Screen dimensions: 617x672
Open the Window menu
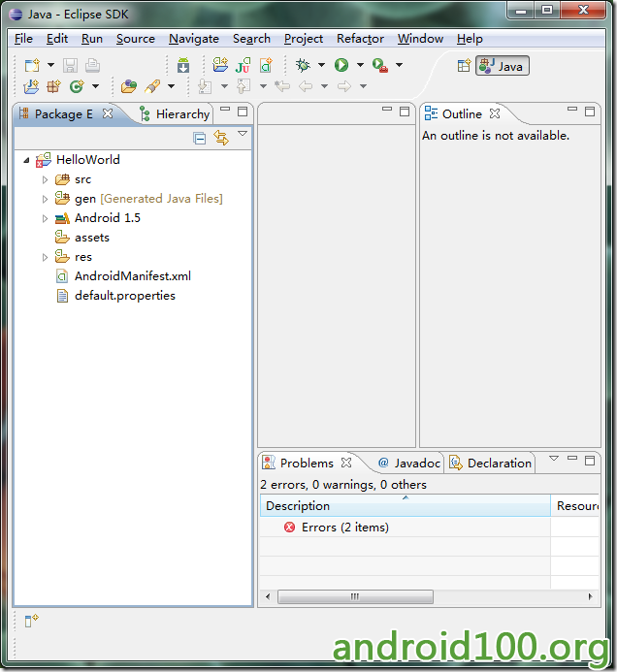pos(420,39)
